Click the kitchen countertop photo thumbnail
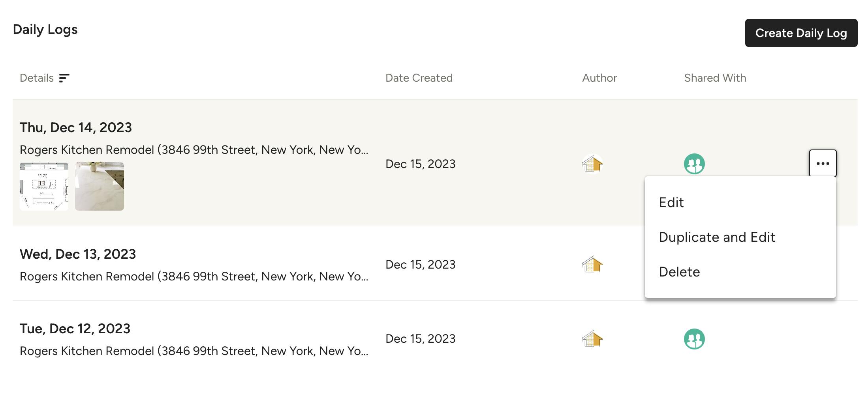Screen dimensions: 868x396 pos(99,185)
